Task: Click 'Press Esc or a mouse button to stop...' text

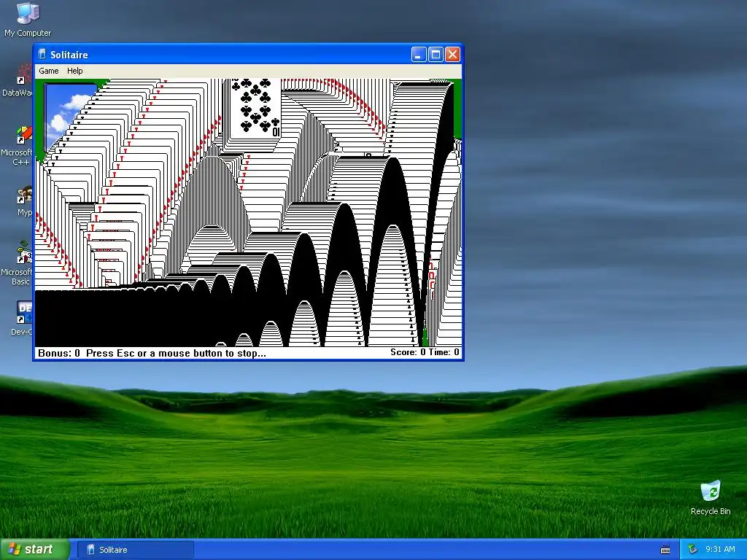Action: coord(176,354)
